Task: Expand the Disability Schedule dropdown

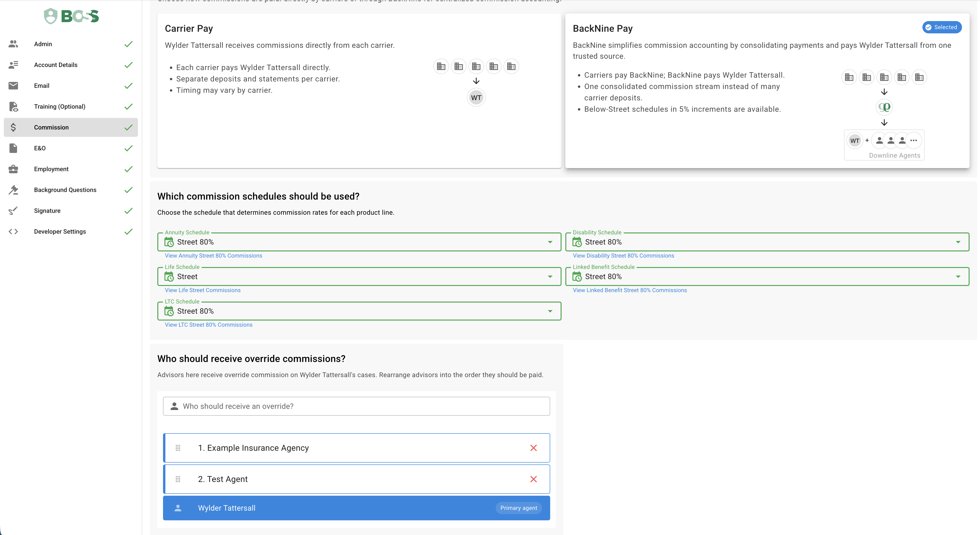Action: pos(767,242)
